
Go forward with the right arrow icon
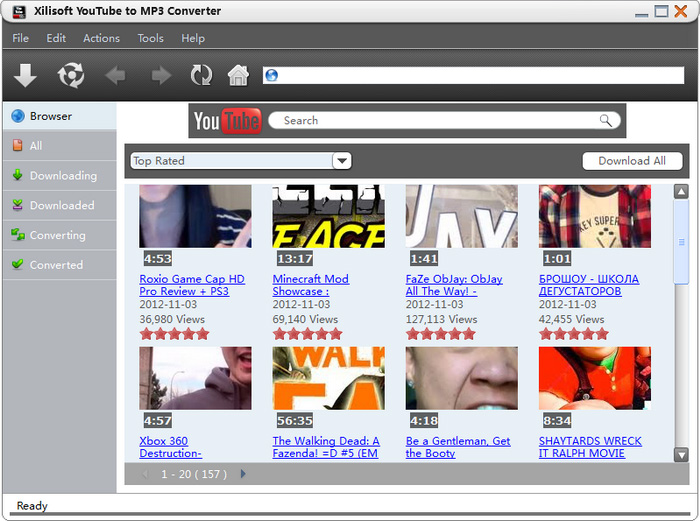click(161, 75)
